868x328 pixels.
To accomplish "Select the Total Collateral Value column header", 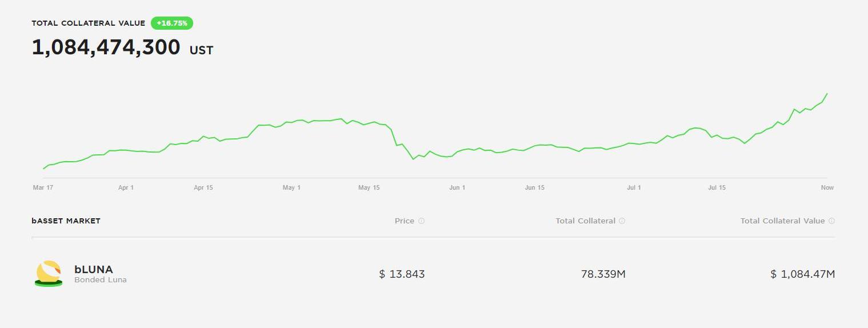I will (782, 221).
